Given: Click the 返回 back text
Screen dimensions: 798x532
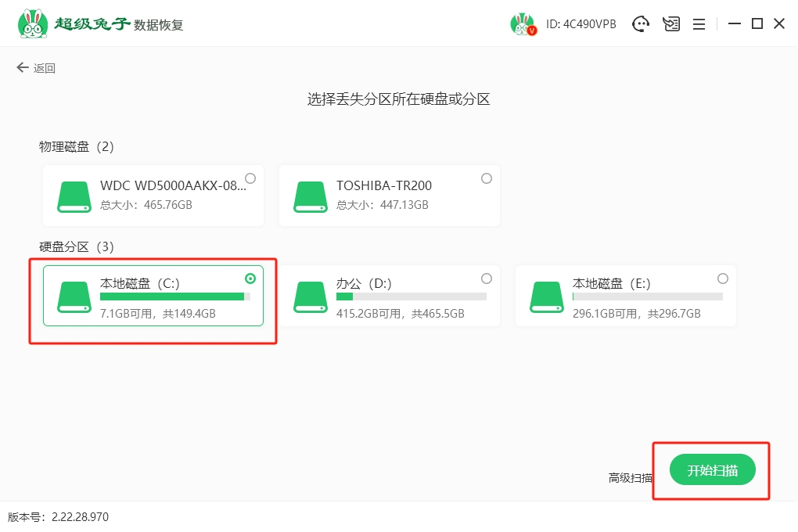Looking at the screenshot, I should pyautogui.click(x=45, y=69).
